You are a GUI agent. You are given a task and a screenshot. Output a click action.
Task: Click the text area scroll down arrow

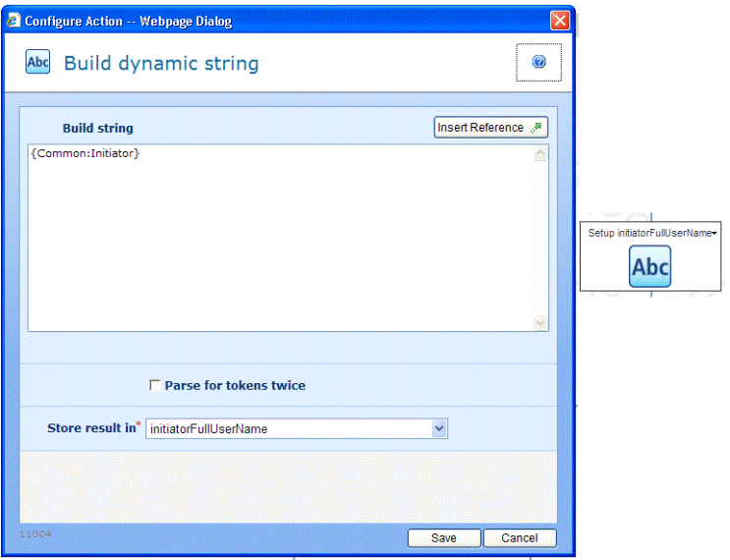pyautogui.click(x=540, y=322)
